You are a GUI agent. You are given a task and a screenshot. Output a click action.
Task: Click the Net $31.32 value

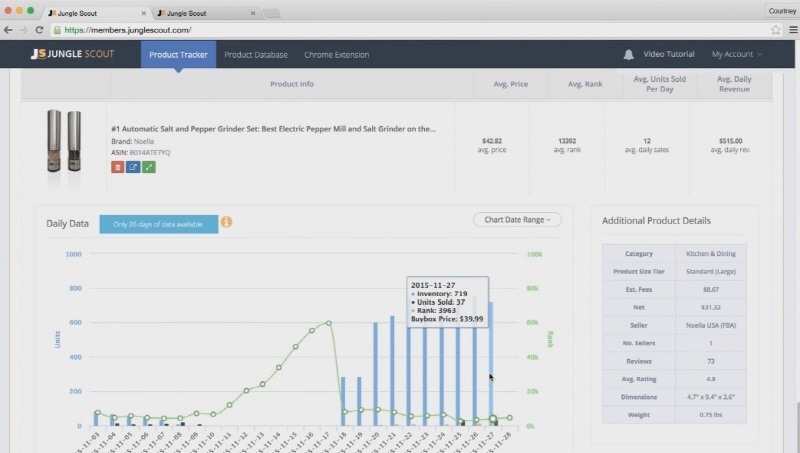coord(711,307)
